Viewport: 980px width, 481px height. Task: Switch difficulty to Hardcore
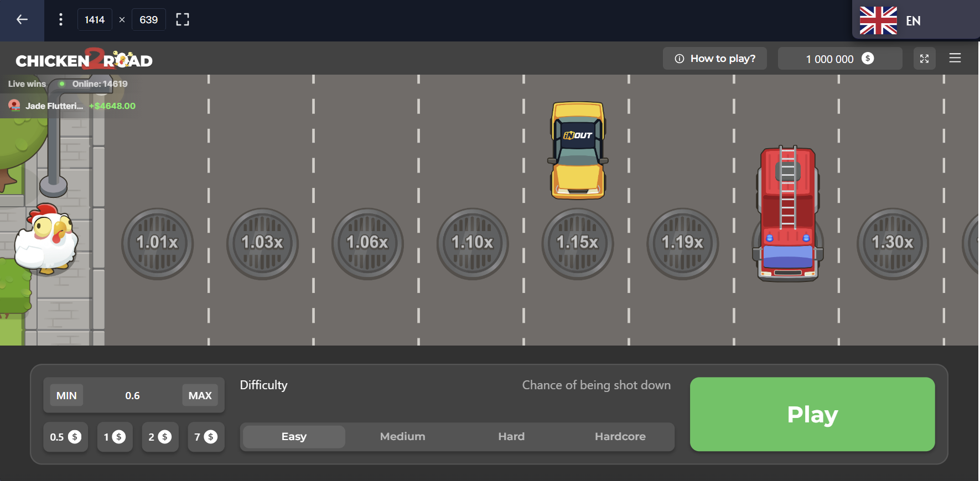coord(620,437)
